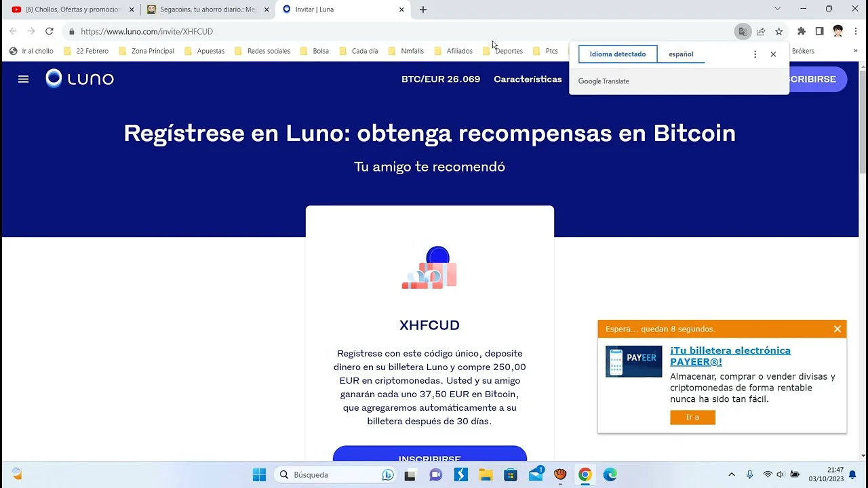Close the PAYEER ad popup
The height and width of the screenshot is (488, 868).
click(x=837, y=329)
